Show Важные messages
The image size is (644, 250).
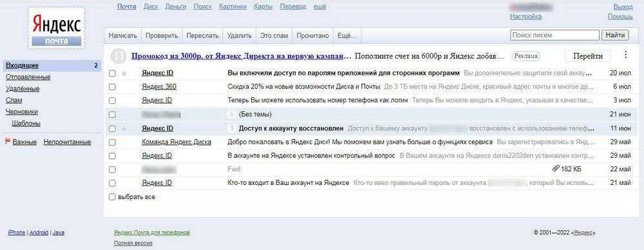click(x=24, y=142)
